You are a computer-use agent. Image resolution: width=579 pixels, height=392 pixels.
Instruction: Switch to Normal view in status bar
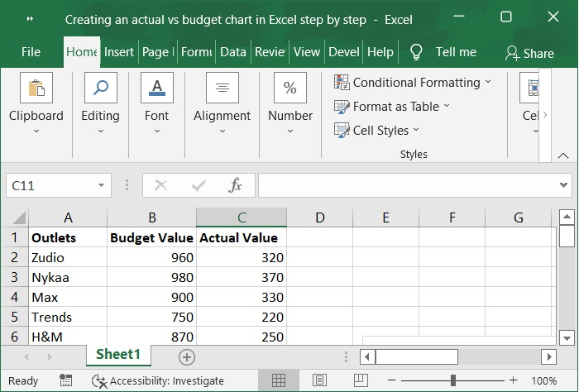279,381
